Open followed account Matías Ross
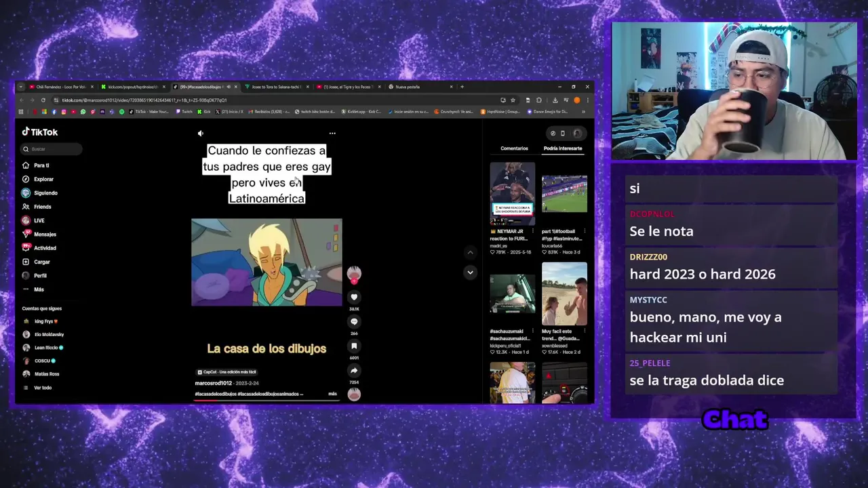The height and width of the screenshot is (488, 868). 41,374
